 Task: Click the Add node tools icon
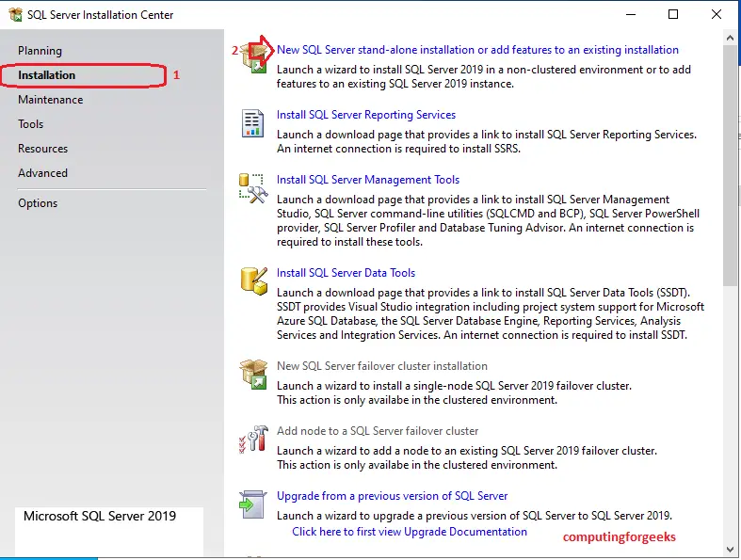(x=253, y=439)
